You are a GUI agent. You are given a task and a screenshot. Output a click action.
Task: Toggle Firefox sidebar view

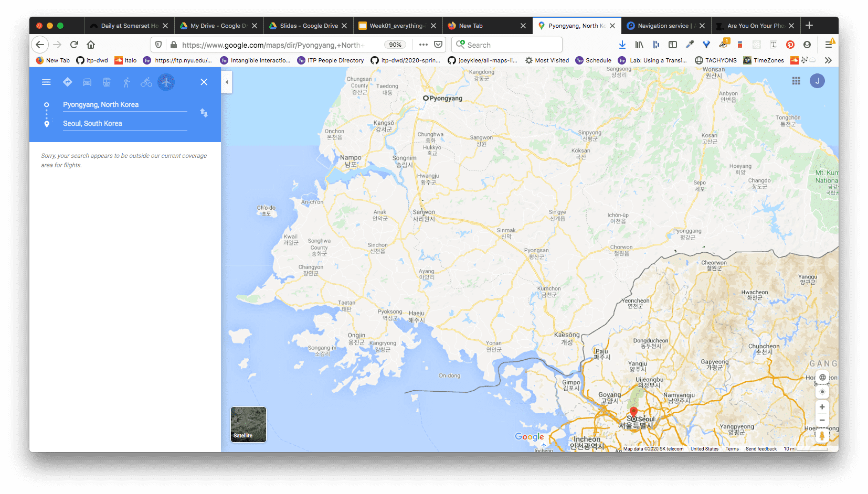(673, 45)
